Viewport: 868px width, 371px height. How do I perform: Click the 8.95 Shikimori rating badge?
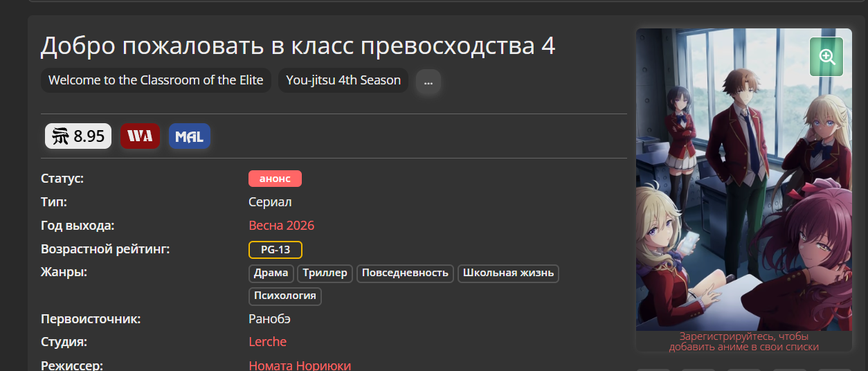tap(78, 136)
